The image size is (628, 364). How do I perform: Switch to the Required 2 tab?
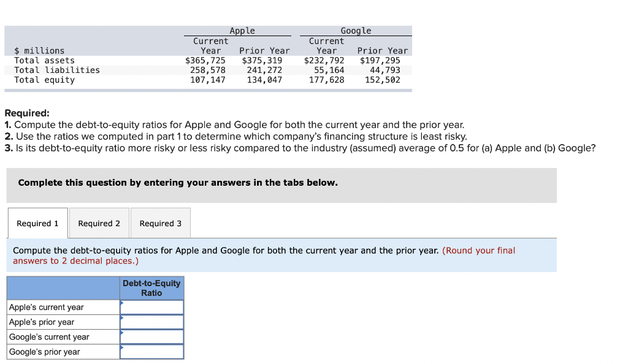(99, 222)
